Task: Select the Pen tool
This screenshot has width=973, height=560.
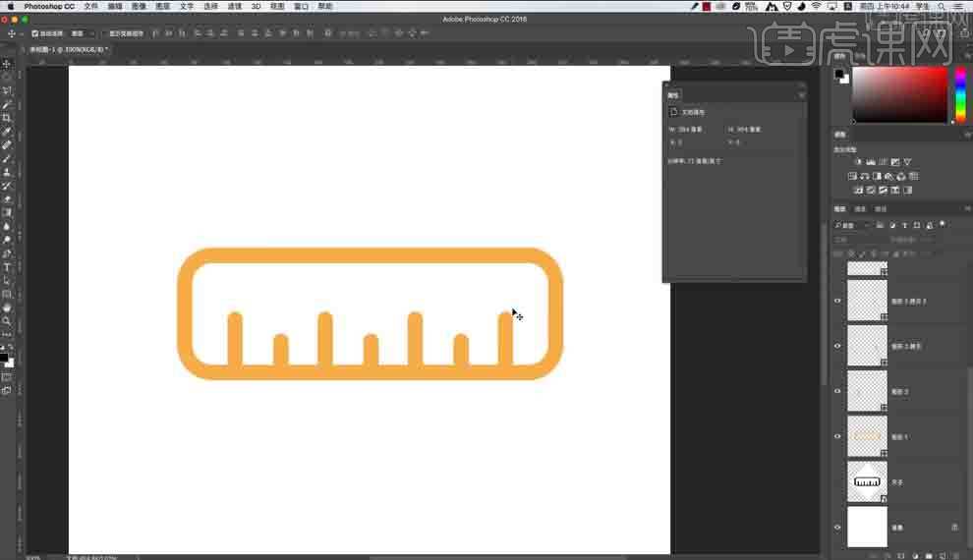Action: [x=7, y=253]
